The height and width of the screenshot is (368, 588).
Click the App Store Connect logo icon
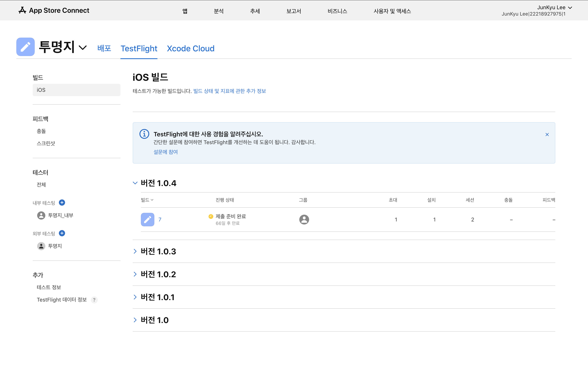[22, 10]
